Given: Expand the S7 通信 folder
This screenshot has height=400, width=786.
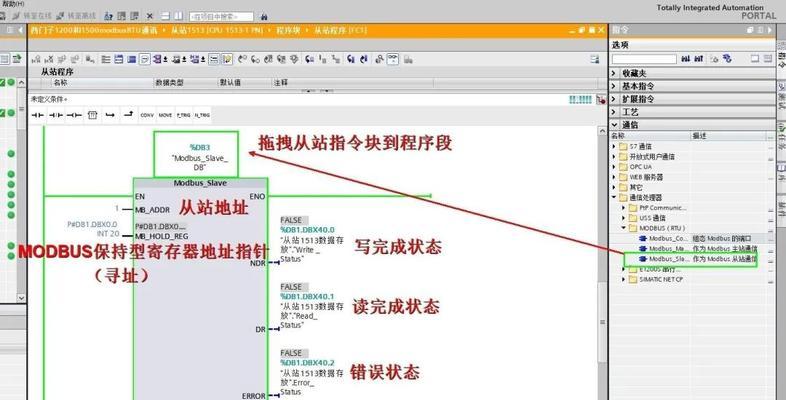Looking at the screenshot, I should 614,147.
